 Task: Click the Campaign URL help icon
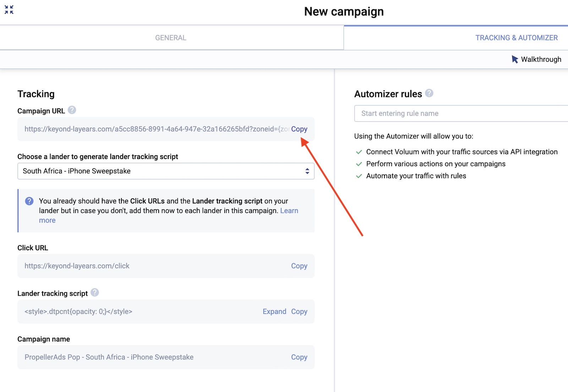click(72, 110)
